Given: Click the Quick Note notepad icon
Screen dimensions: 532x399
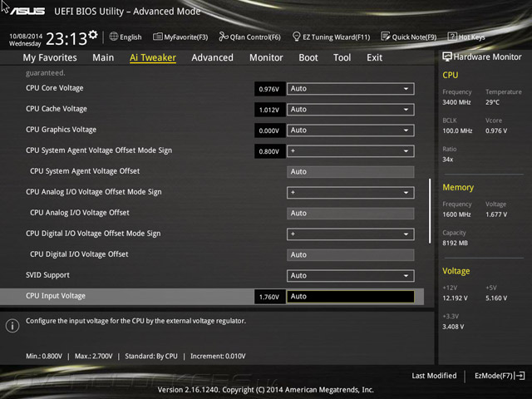Looking at the screenshot, I should tap(386, 37).
